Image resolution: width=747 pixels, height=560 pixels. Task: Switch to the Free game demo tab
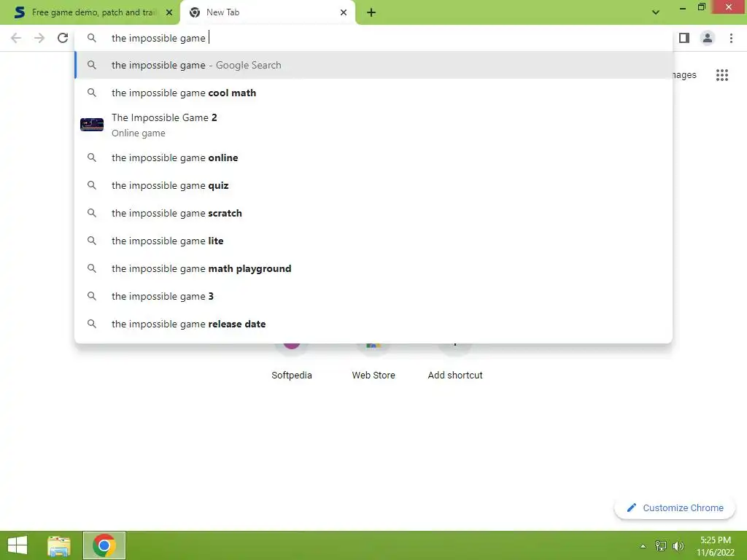tap(89, 12)
